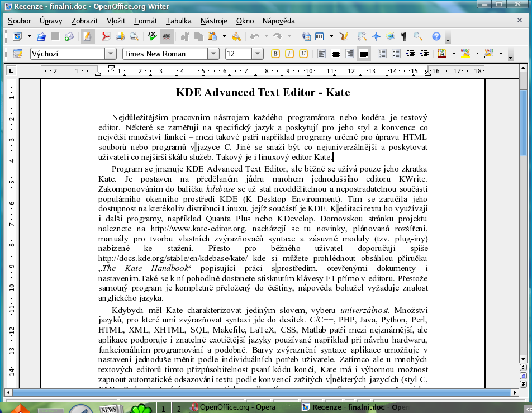Click the Insert Table icon
Viewport: 532px width, 413px height.
(320, 36)
